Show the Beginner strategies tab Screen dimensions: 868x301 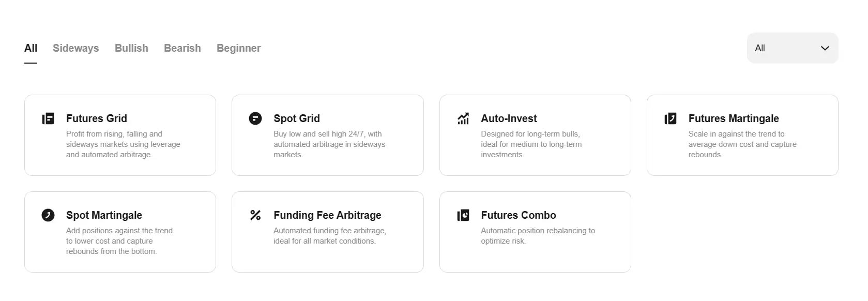click(x=239, y=48)
